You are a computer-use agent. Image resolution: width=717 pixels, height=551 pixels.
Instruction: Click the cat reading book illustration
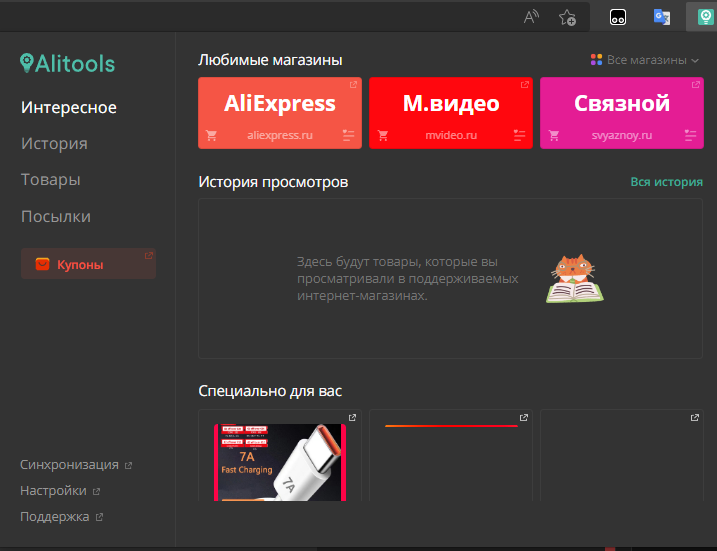575,278
